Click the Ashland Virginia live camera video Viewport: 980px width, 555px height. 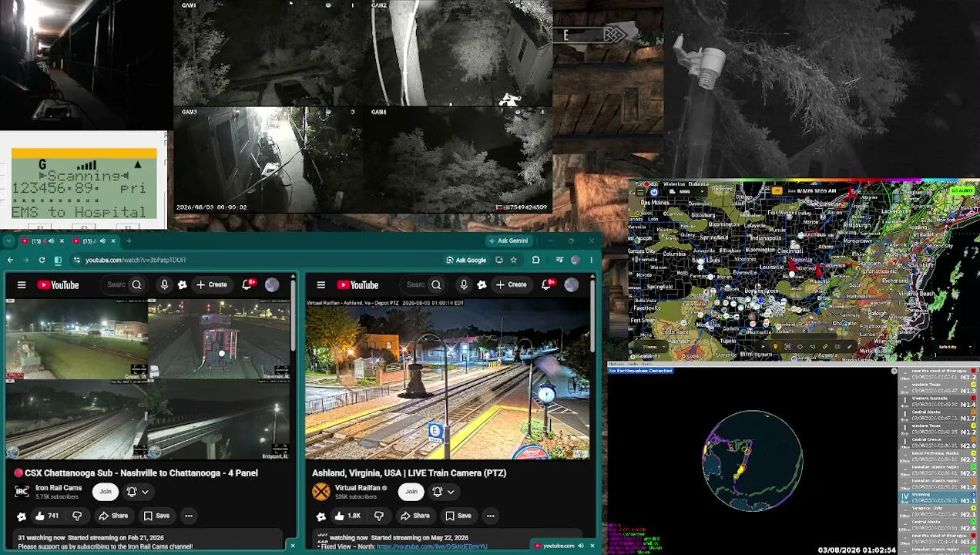(x=448, y=379)
